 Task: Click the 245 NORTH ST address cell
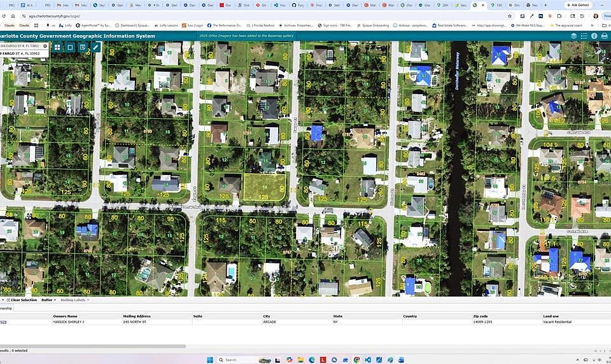134,322
